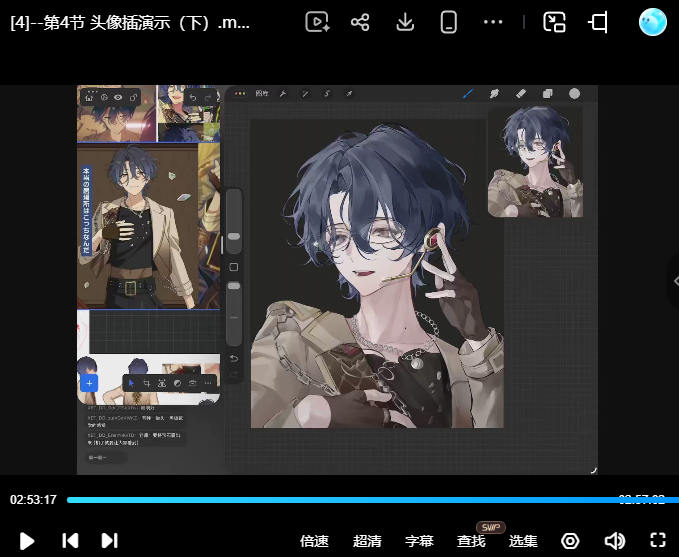Screen dimensions: 679x557
Task: Click undo arrow in reference app
Action: tap(193, 97)
